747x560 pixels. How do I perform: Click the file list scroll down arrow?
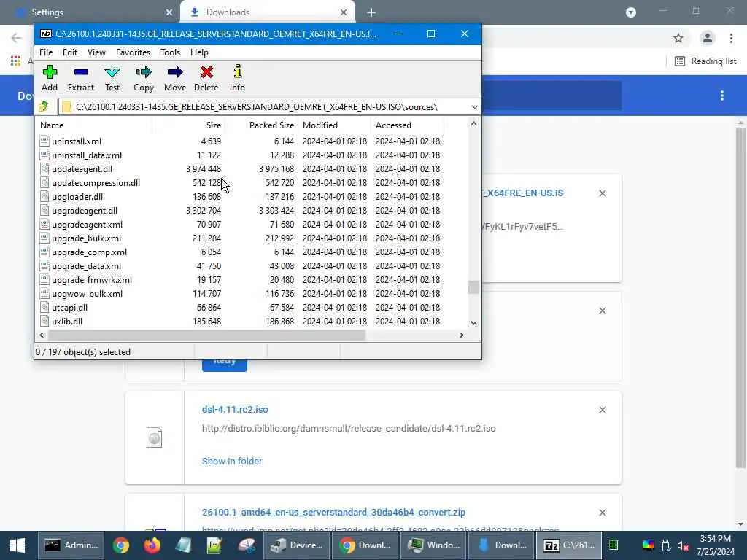pyautogui.click(x=473, y=322)
